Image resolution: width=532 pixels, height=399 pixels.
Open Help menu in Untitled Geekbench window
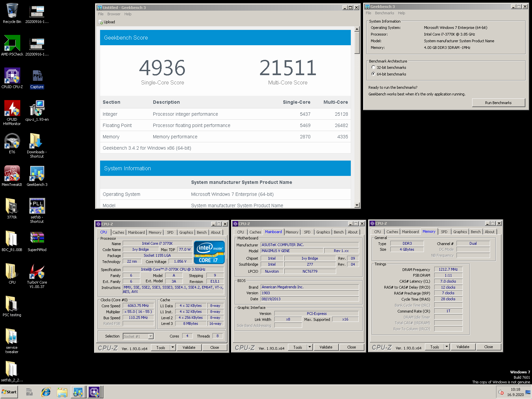pyautogui.click(x=128, y=14)
